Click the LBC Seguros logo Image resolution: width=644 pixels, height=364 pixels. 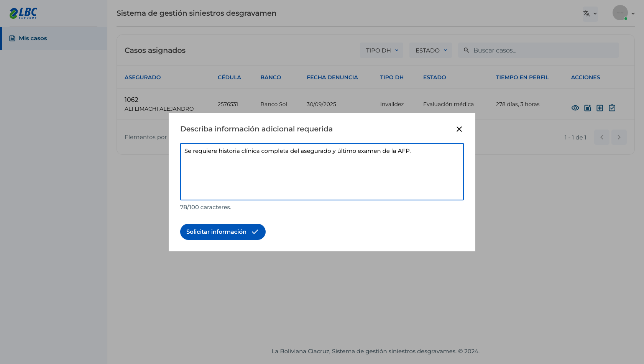point(23,13)
